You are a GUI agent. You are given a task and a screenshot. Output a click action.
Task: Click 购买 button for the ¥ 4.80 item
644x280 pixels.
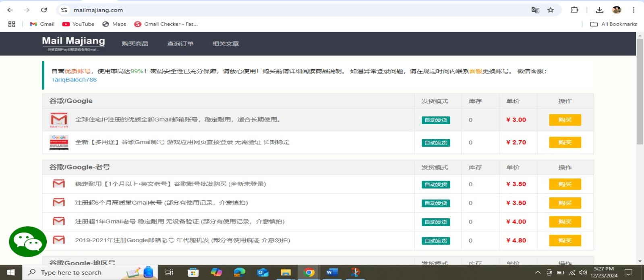tap(565, 241)
